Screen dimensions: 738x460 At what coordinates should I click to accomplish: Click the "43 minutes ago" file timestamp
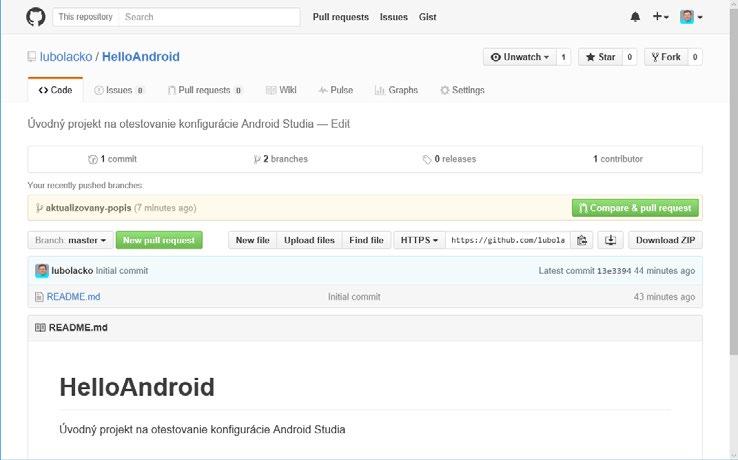(664, 297)
